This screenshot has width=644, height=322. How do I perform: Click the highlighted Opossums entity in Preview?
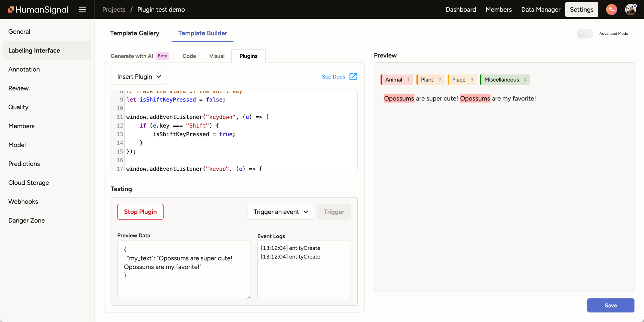click(x=399, y=98)
